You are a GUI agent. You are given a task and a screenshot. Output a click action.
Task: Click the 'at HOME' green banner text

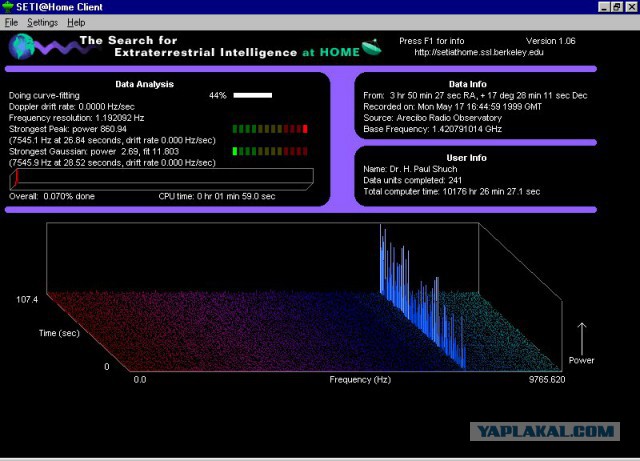(x=331, y=52)
